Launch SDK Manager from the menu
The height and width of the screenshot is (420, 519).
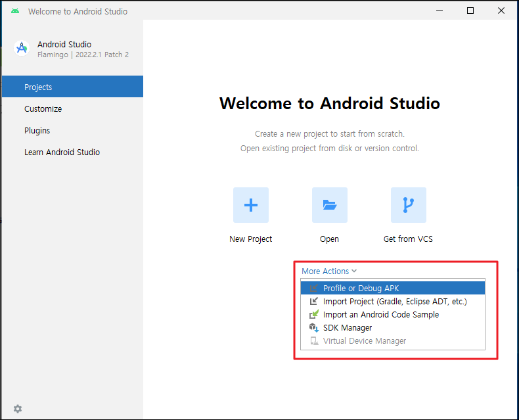click(x=393, y=327)
